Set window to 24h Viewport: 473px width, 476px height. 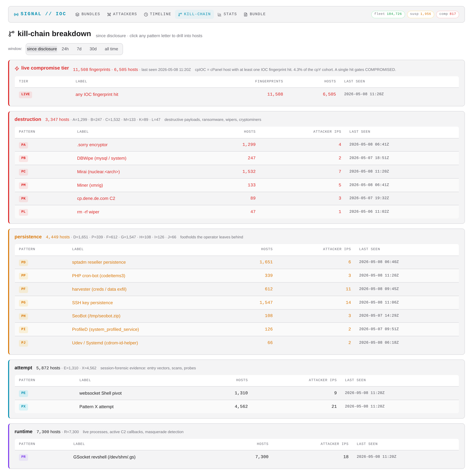[65, 49]
